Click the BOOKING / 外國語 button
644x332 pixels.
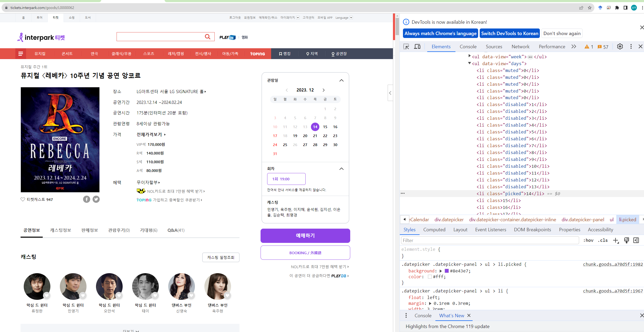tap(305, 253)
